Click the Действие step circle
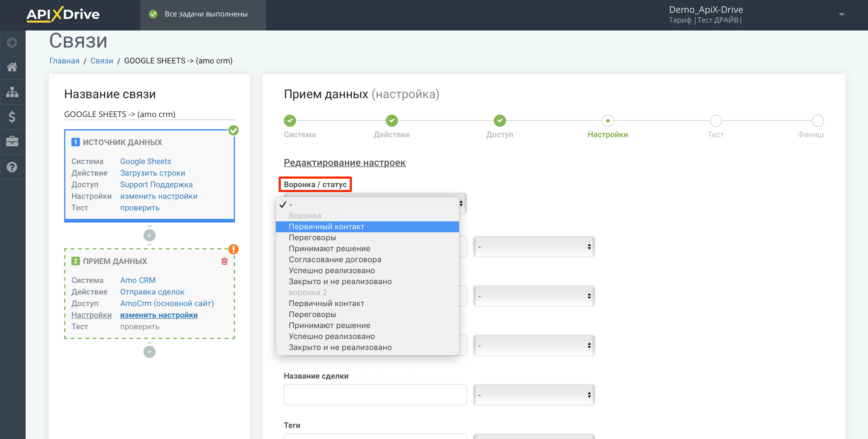 click(392, 120)
